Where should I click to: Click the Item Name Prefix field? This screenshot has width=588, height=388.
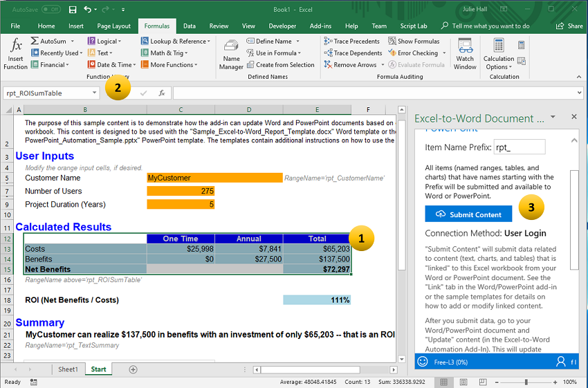click(x=520, y=147)
